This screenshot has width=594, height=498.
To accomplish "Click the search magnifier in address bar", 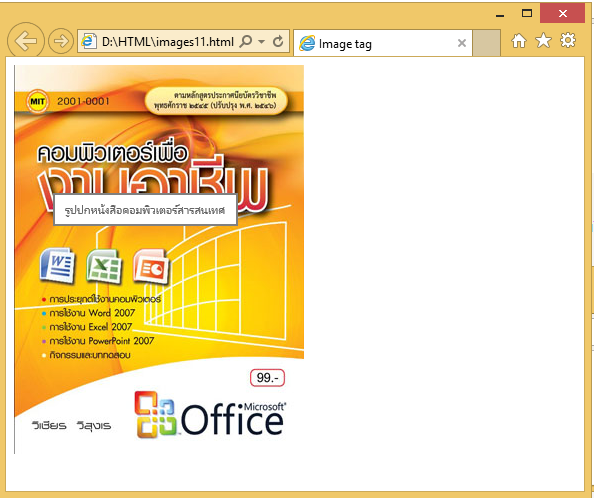I will click(x=245, y=41).
